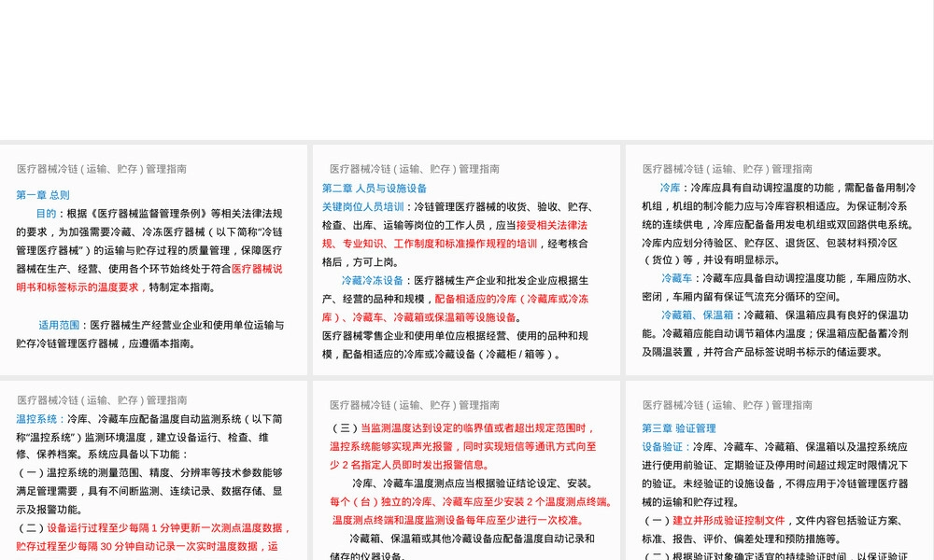
Task: Open the slide titled 第二章 人员与设施设备
Action: click(466, 259)
